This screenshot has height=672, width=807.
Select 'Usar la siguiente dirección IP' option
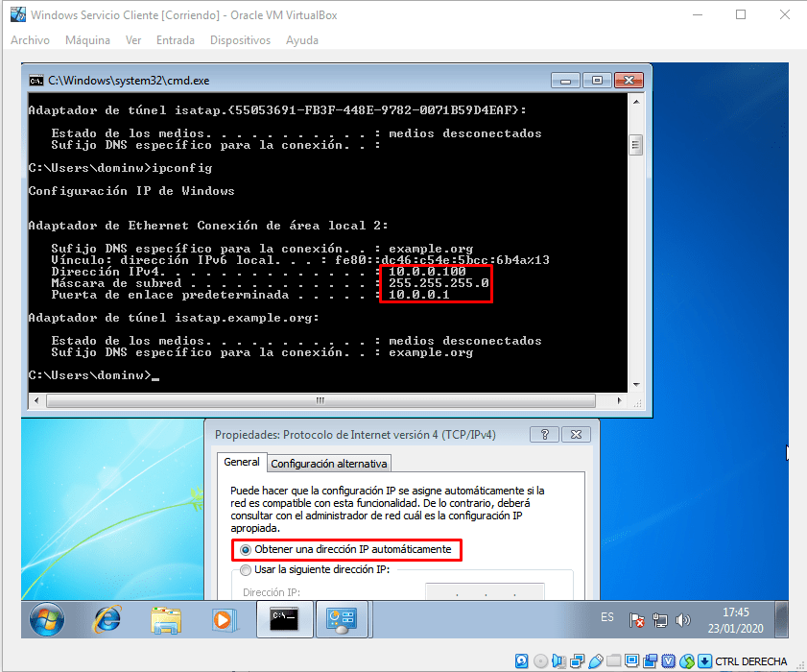pyautogui.click(x=247, y=570)
